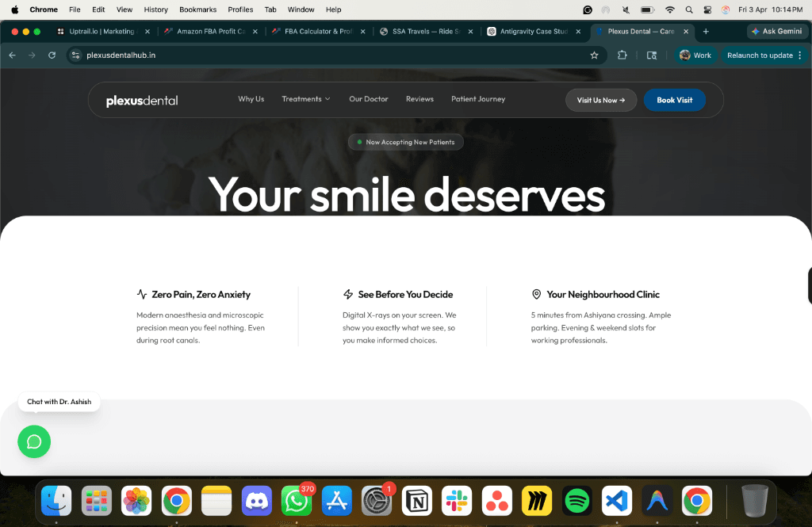Open a new tab with plus button
Viewport: 812px width, 527px height.
pos(706,32)
